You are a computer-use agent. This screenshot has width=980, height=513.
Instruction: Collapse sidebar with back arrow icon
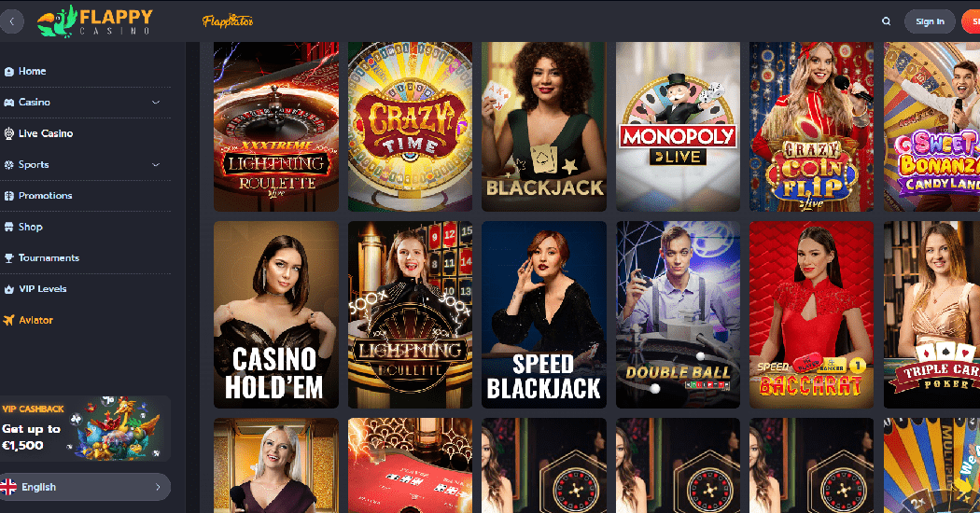pos(11,21)
